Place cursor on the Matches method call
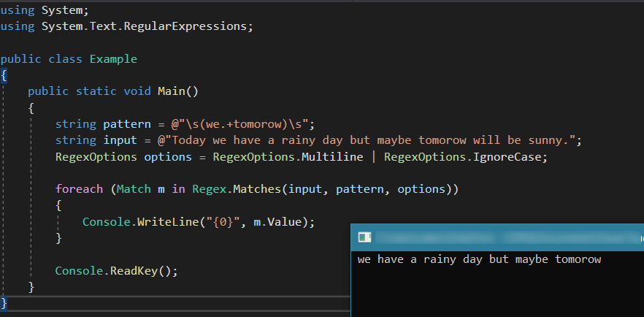 coord(260,189)
